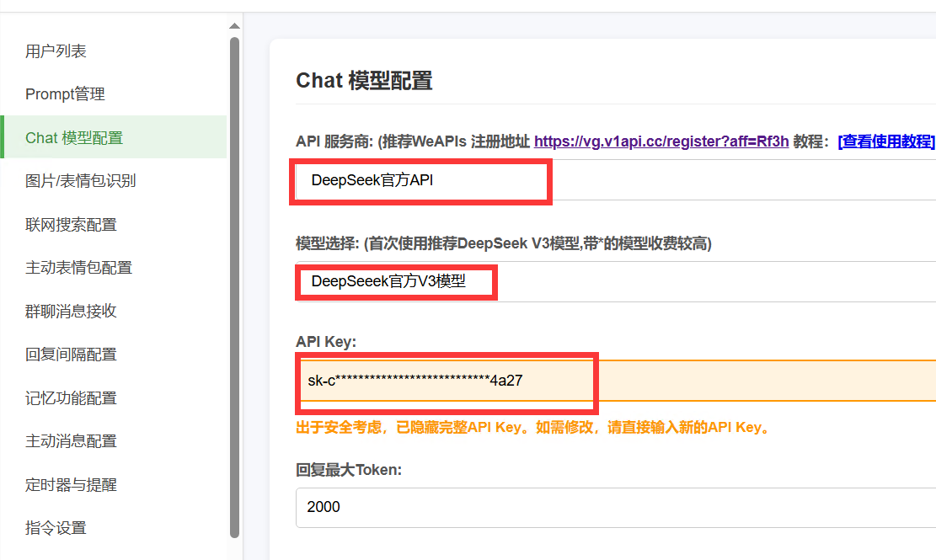The width and height of the screenshot is (936, 560).
Task: Click the API Key label
Action: click(326, 342)
